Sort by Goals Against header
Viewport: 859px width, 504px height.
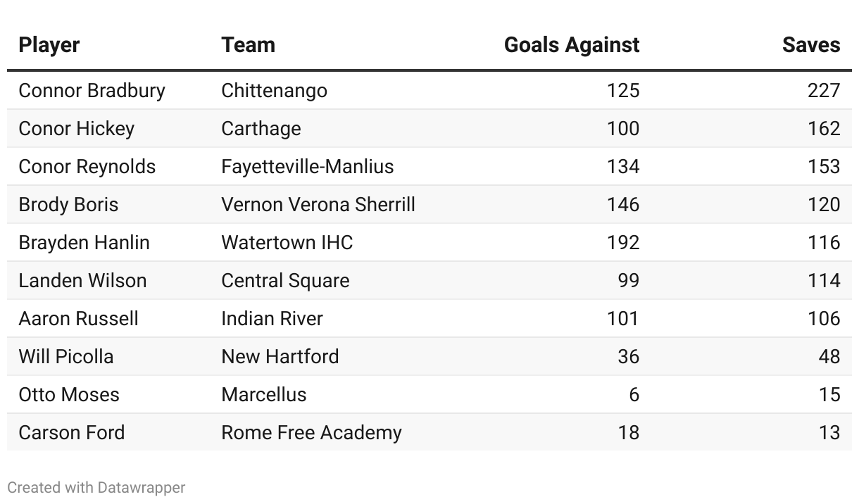tap(571, 45)
